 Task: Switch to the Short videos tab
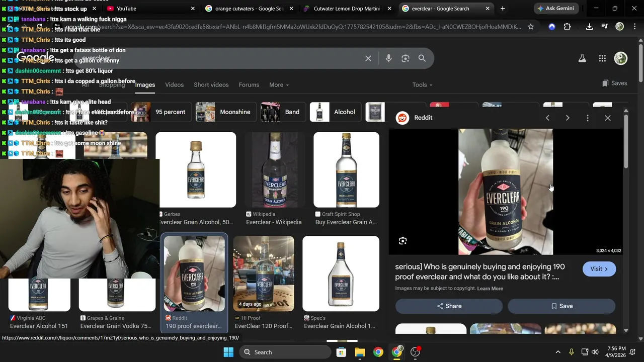[x=211, y=85]
